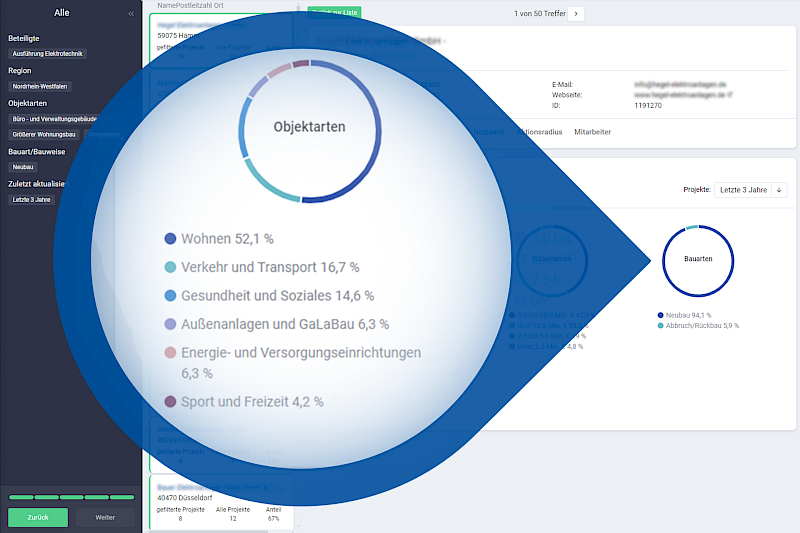Toggle the Größerer Wohnungsbau filter tag

[45, 134]
